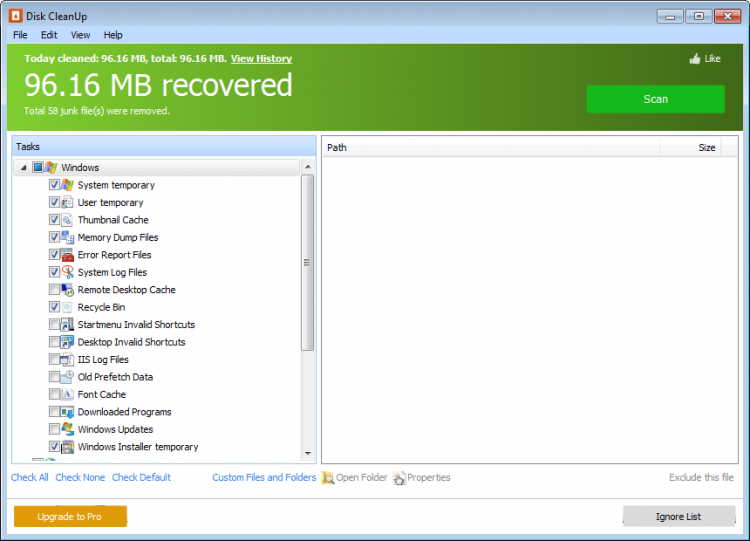
Task: Click the Old Prefetch Data icon
Action: [67, 377]
